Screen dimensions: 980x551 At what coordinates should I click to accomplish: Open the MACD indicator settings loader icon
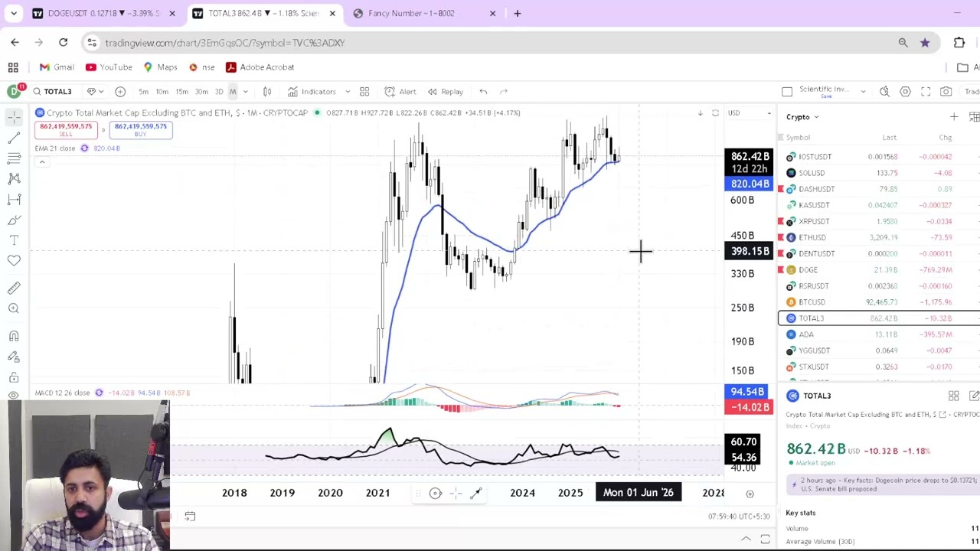click(99, 393)
